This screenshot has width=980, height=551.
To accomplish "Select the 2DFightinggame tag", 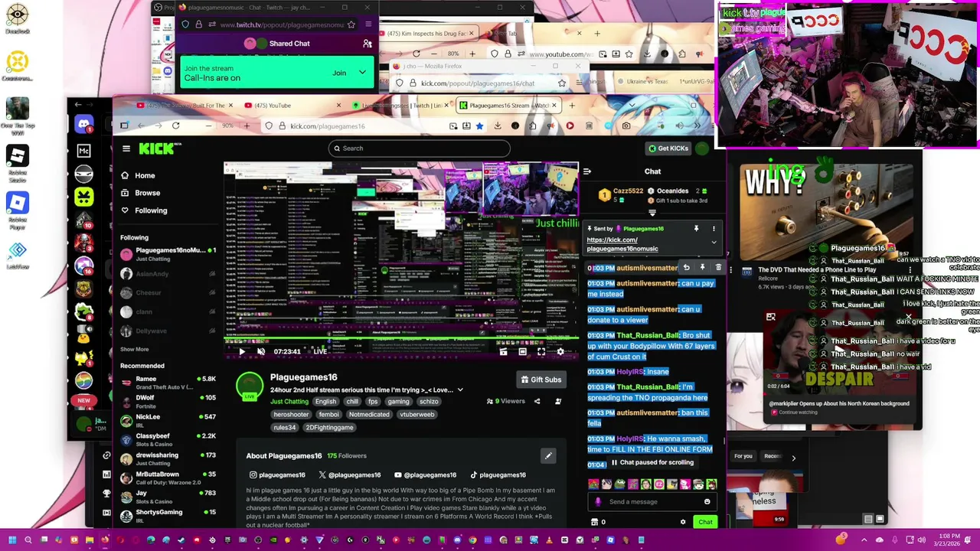I will tap(330, 428).
